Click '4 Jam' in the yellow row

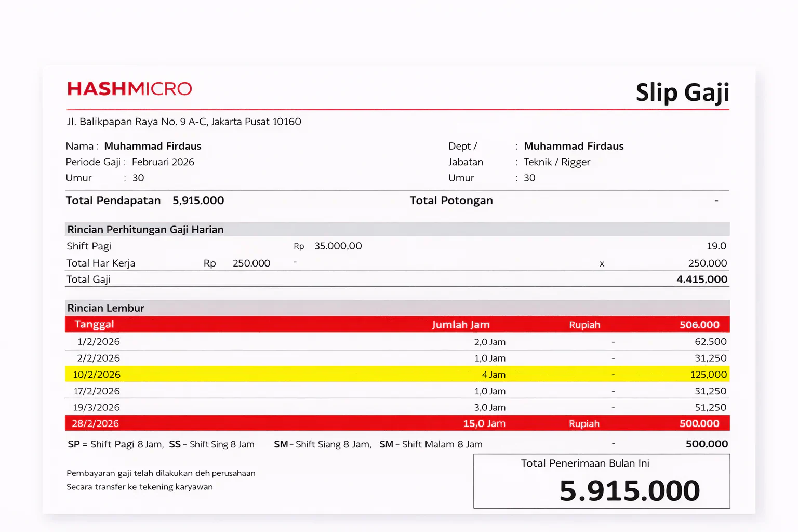(494, 375)
